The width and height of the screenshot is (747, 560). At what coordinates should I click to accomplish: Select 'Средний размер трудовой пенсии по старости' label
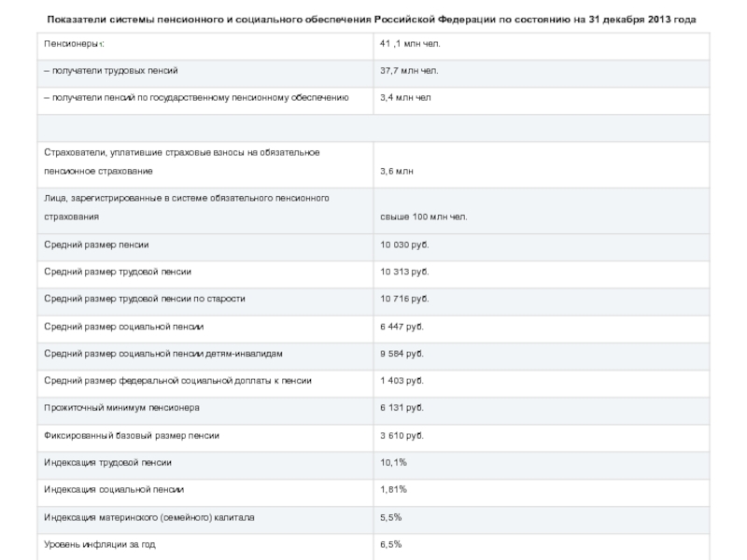point(145,299)
